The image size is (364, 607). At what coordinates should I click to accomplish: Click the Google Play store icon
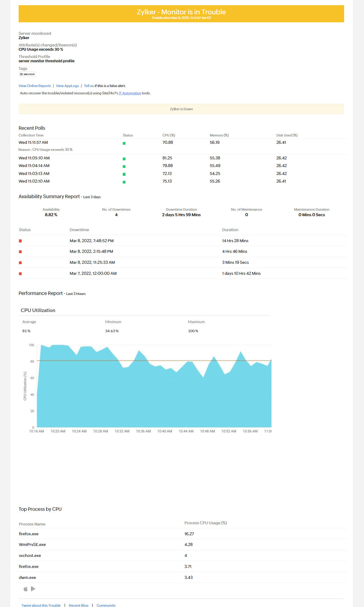tap(33, 589)
